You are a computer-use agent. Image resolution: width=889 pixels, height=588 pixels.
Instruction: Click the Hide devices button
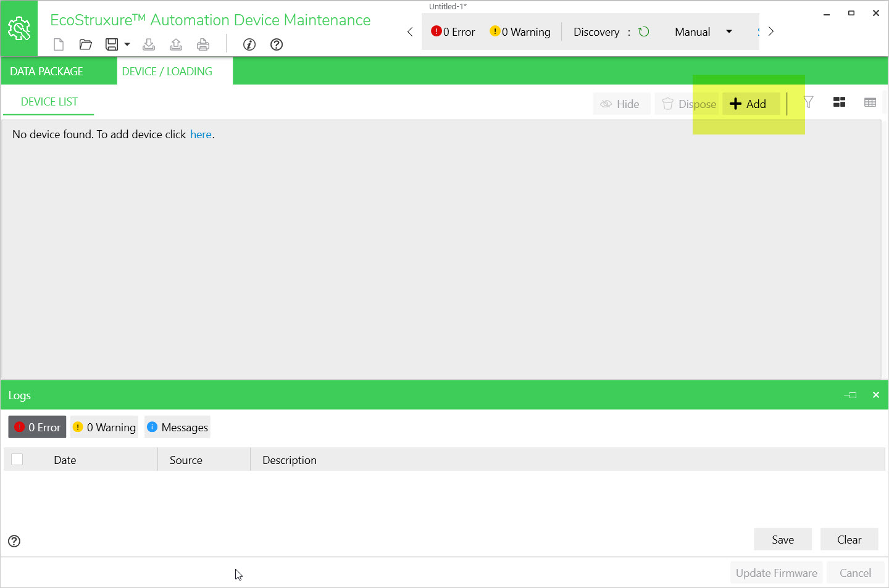click(620, 104)
